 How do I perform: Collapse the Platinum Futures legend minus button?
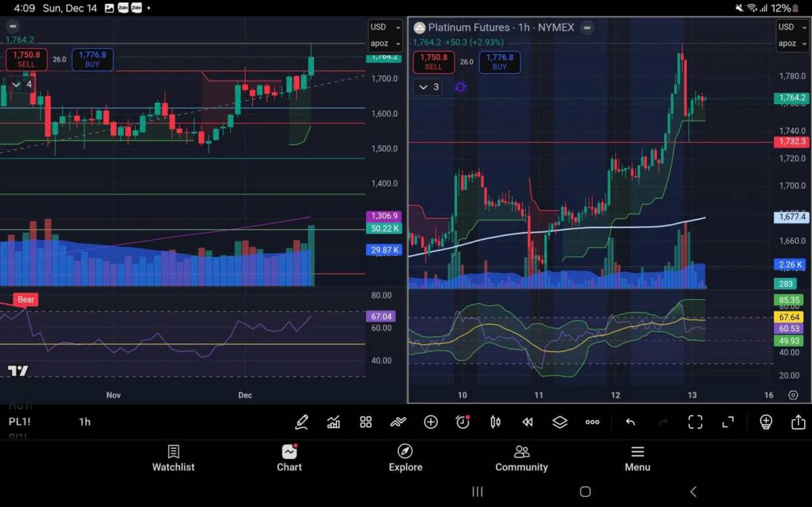(x=587, y=28)
